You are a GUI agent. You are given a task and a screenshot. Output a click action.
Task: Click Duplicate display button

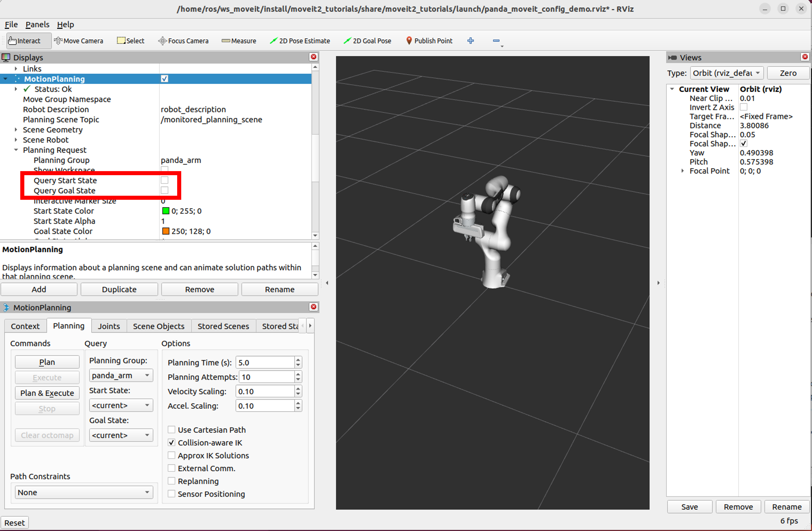click(119, 290)
